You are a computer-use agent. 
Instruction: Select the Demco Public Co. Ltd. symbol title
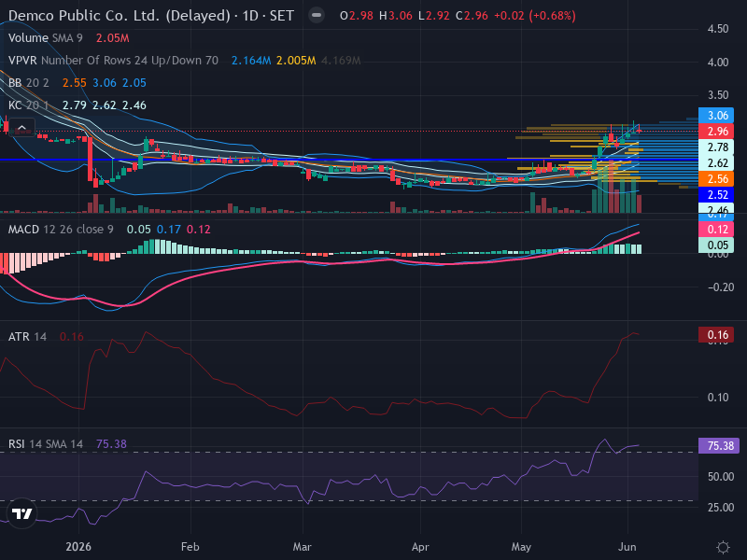151,16
